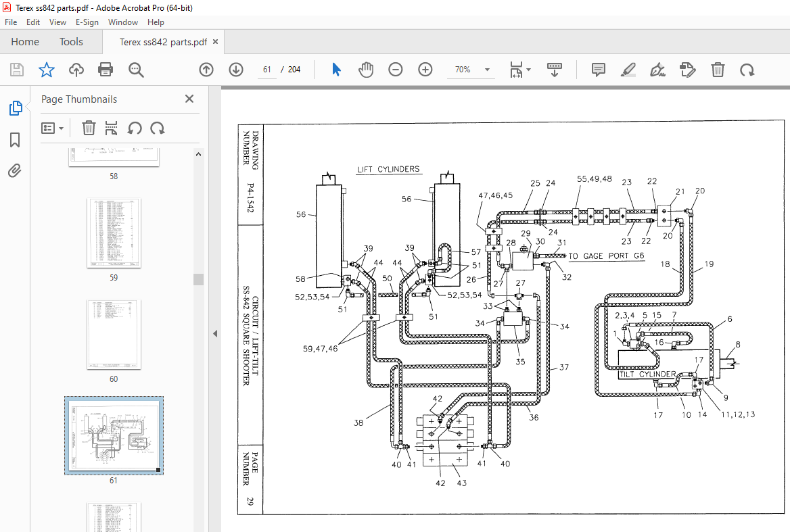Image resolution: width=790 pixels, height=532 pixels.
Task: Delete page using toolbar trash icon
Action: click(718, 70)
